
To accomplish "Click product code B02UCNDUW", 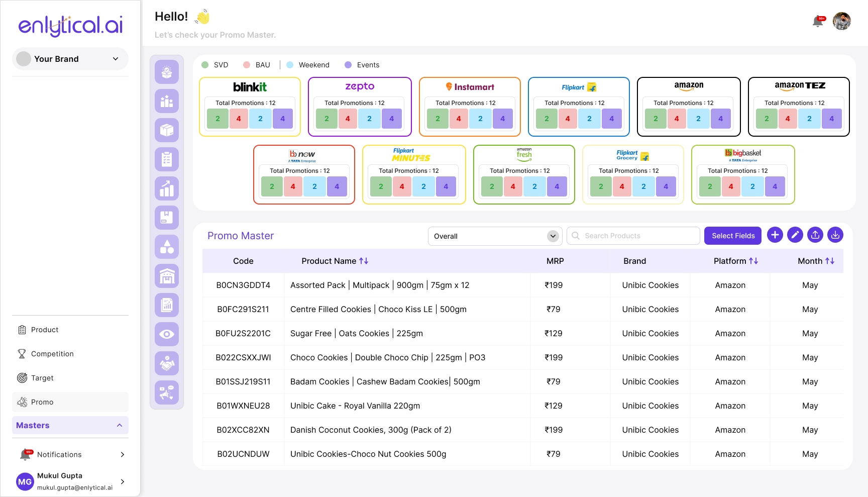I will click(x=243, y=454).
